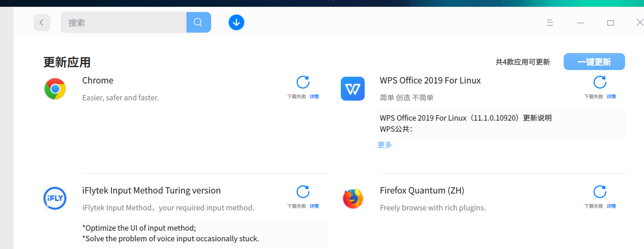Open the download manager arrow icon
Viewport: 644px width, 249px height.
pyautogui.click(x=236, y=22)
